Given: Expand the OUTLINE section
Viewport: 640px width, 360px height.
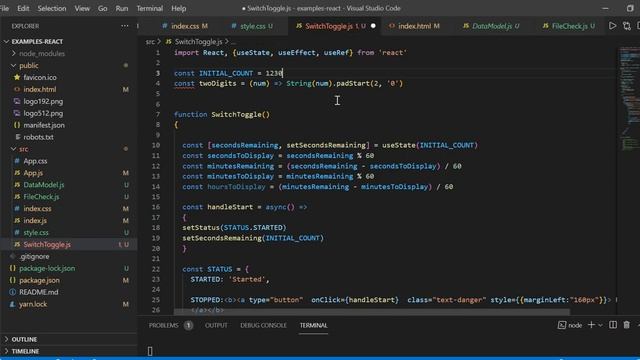Looking at the screenshot, I should tap(24, 339).
